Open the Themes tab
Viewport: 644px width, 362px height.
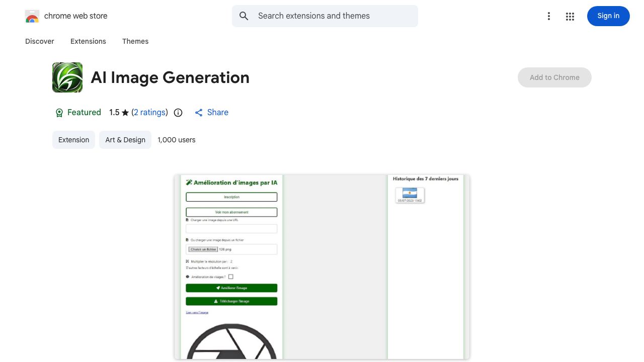coord(135,41)
